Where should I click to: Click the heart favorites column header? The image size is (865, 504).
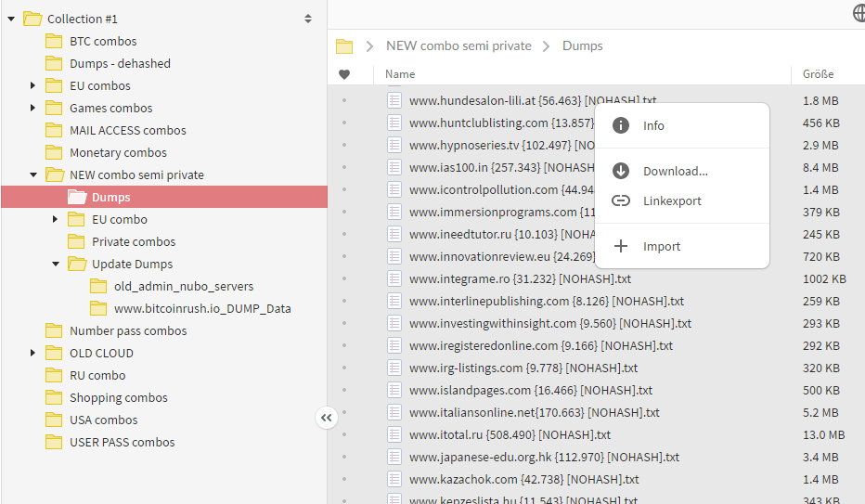[x=344, y=74]
